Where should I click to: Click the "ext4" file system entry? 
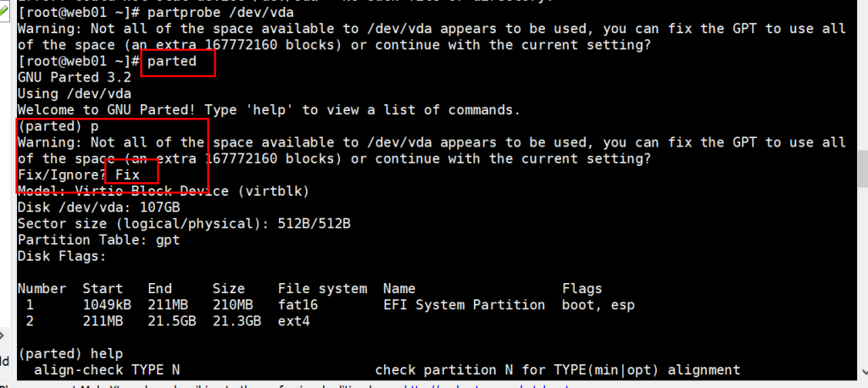(x=294, y=321)
